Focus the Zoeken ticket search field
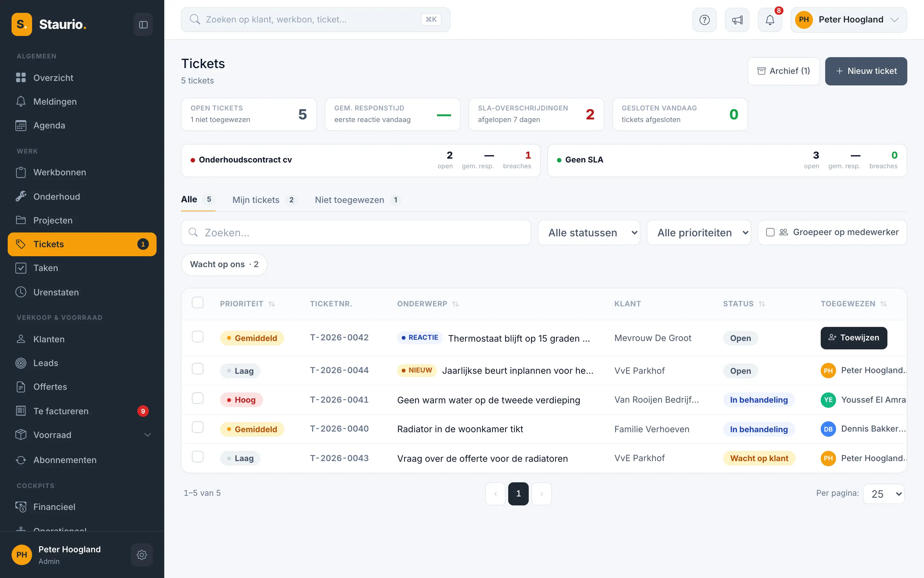Screen dimensions: 924x578 356,232
